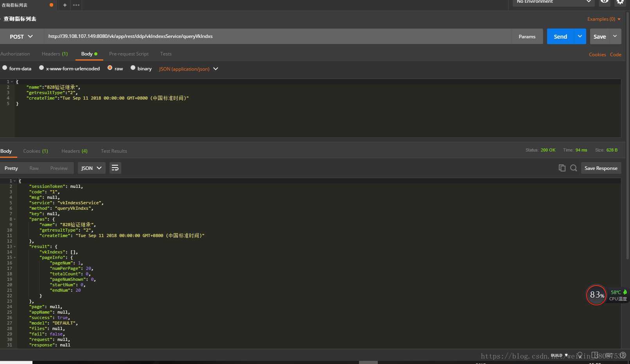The width and height of the screenshot is (630, 364).
Task: Expand Save options arrow
Action: 615,36
